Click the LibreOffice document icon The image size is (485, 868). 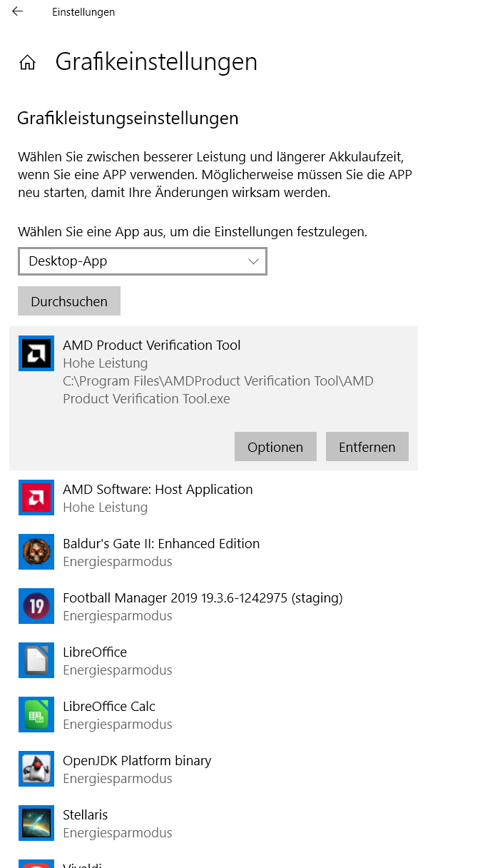(x=36, y=660)
